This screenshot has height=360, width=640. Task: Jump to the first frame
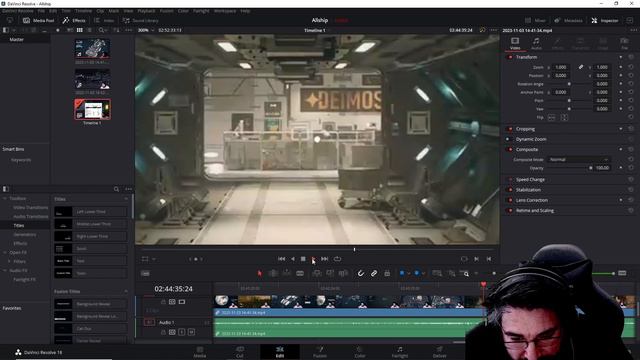coord(282,259)
